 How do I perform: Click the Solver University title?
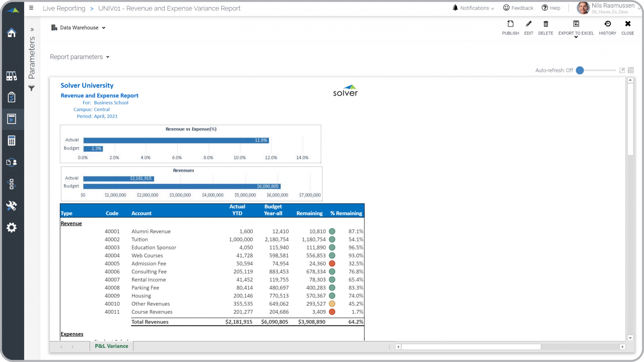(87, 85)
